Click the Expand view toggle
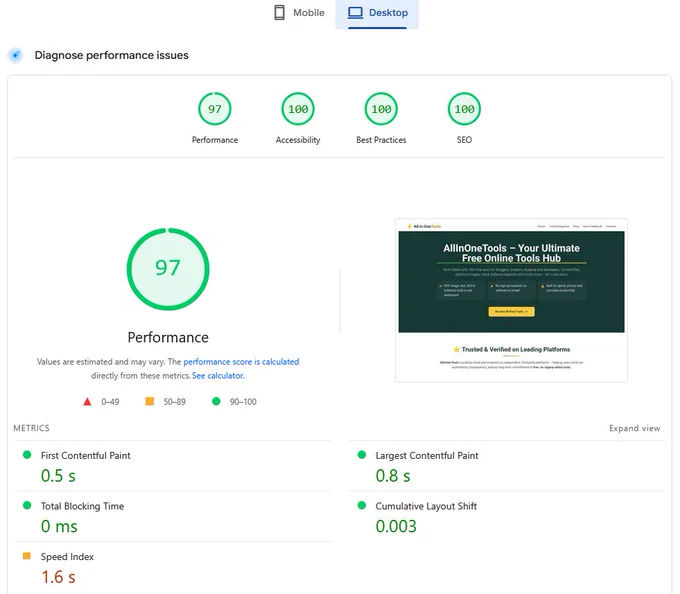Viewport: 680px width, 594px height. (634, 428)
